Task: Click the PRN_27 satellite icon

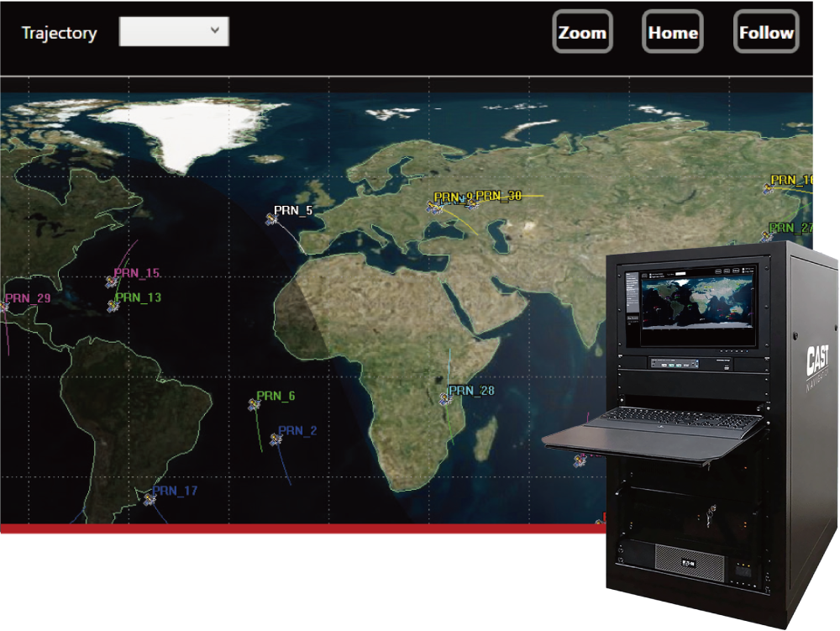Action: 766,237
